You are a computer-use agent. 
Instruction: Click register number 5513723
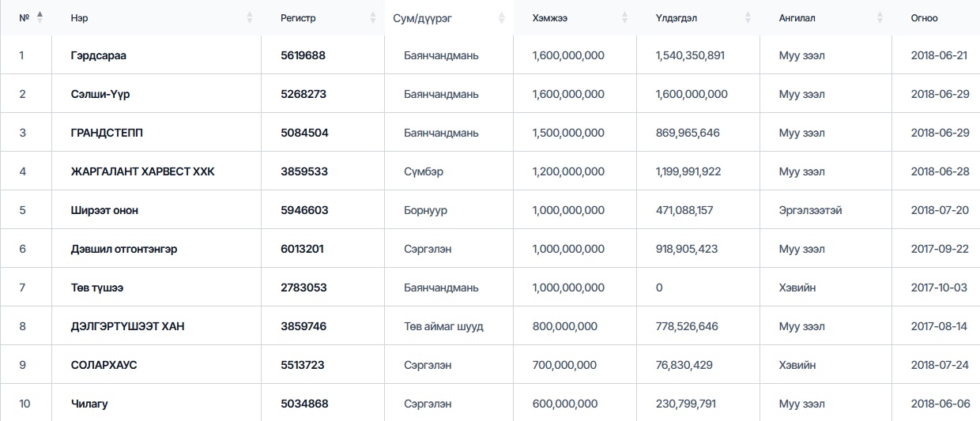point(303,365)
